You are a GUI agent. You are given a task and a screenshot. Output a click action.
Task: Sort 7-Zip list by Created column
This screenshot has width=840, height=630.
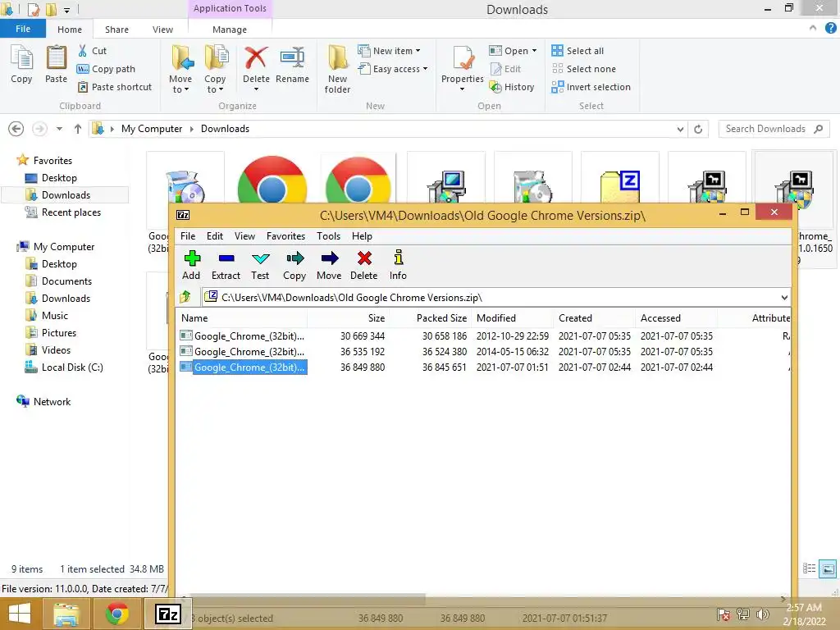pyautogui.click(x=594, y=318)
